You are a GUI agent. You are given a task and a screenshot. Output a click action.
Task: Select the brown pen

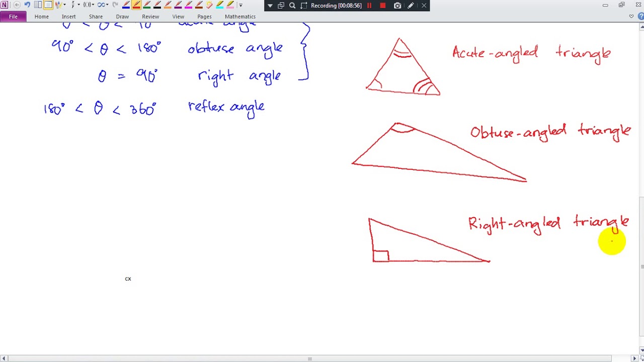click(x=199, y=5)
